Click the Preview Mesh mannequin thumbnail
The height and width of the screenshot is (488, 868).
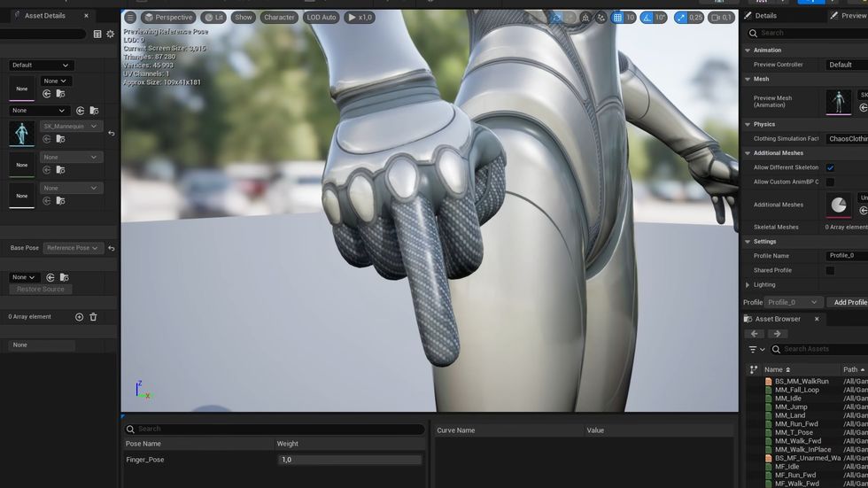(x=839, y=102)
